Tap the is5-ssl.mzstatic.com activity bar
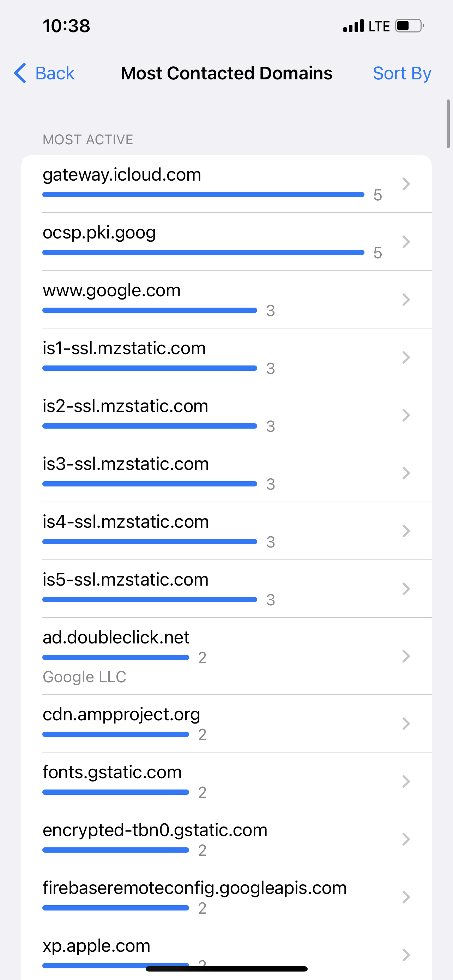 coord(150,600)
